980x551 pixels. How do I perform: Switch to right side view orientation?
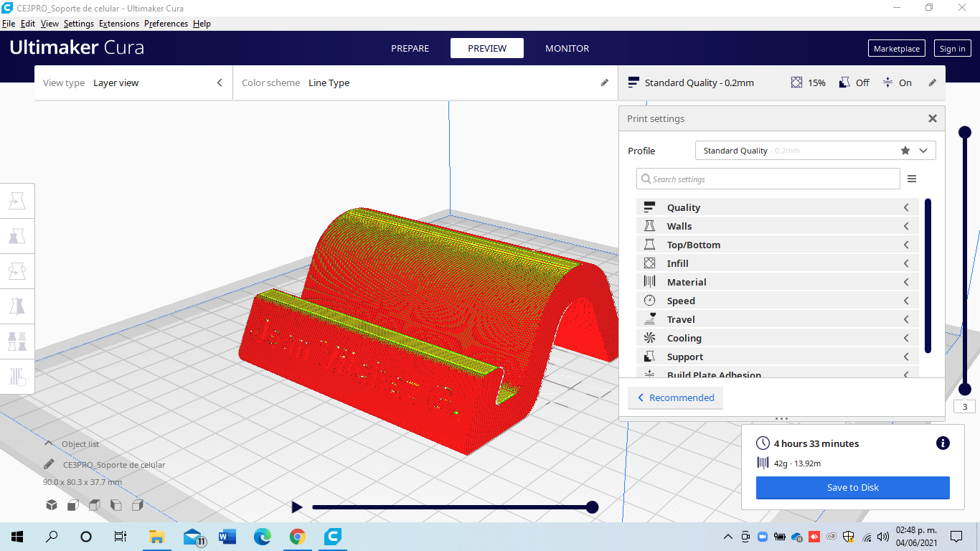138,505
